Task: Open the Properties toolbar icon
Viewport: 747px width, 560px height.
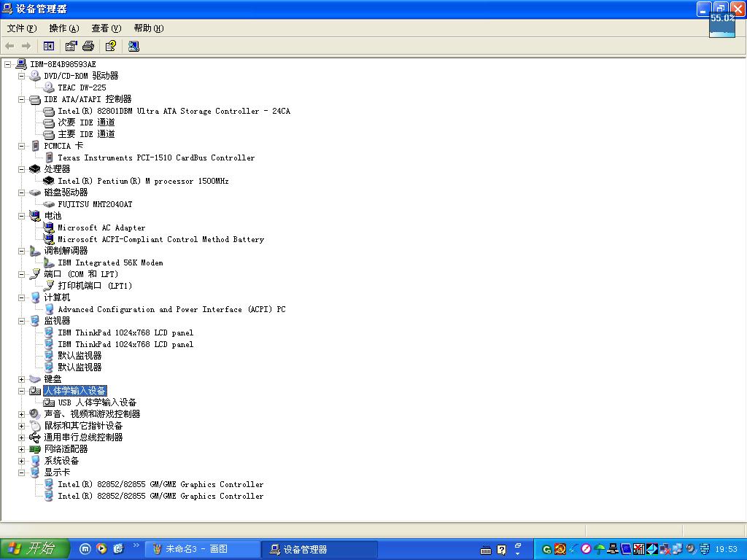Action: 71,46
